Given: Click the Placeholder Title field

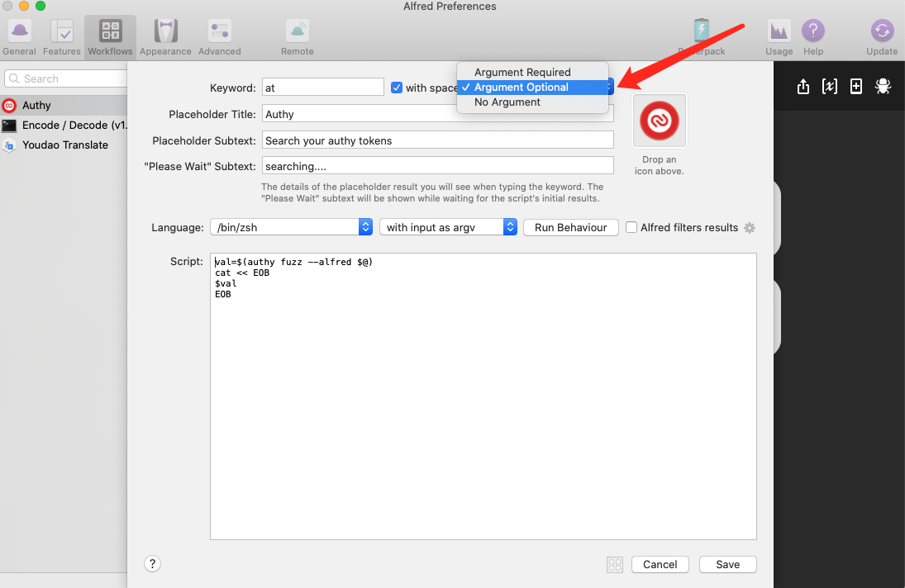Looking at the screenshot, I should pos(437,114).
